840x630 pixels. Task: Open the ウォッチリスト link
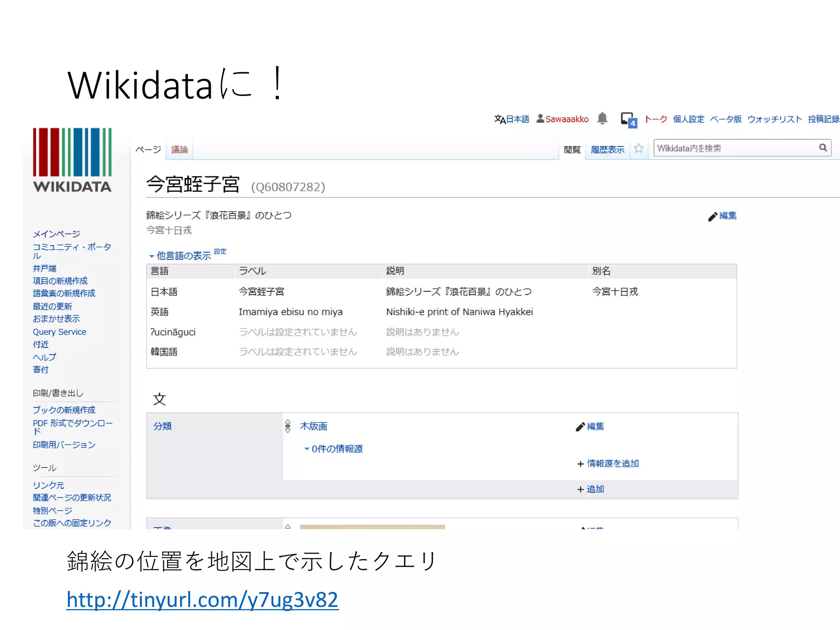[774, 119]
